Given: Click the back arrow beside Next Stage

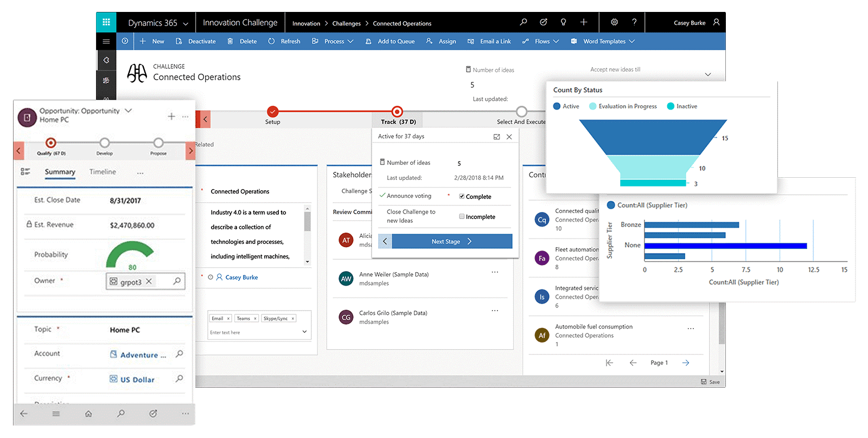Looking at the screenshot, I should (x=385, y=241).
